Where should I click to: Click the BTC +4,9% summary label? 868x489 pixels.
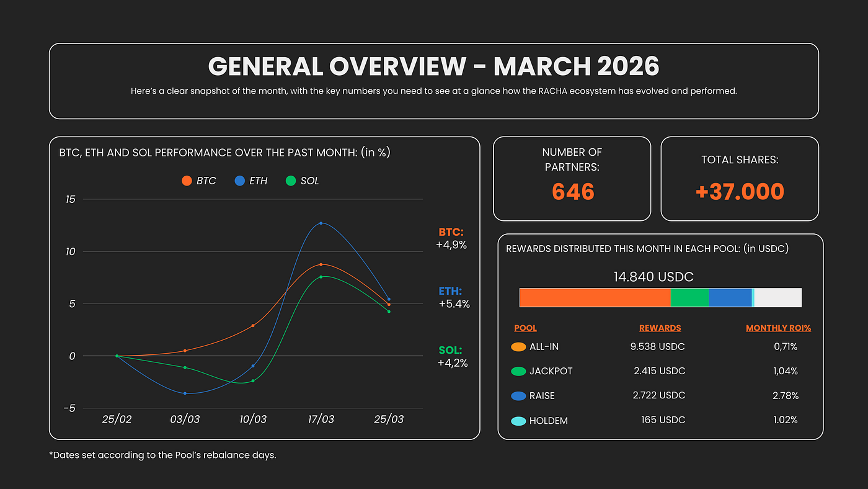tap(451, 238)
